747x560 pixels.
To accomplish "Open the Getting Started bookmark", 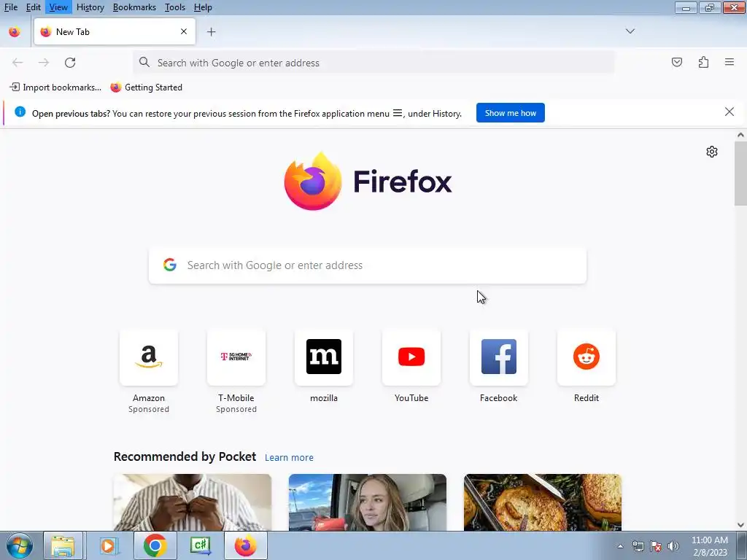I will [147, 87].
